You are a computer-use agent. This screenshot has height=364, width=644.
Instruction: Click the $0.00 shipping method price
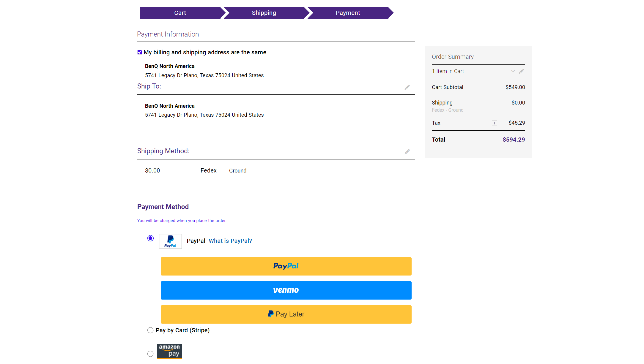[152, 170]
